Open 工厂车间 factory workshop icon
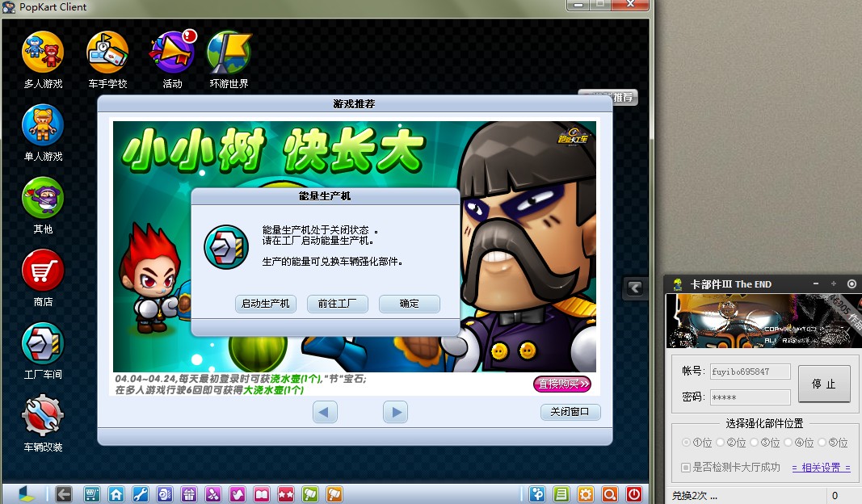 click(x=43, y=343)
